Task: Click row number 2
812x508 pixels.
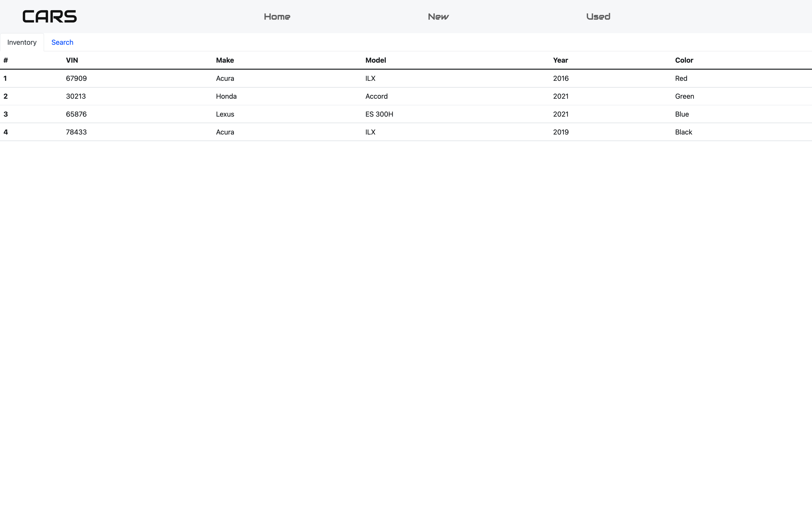Action: click(x=6, y=96)
